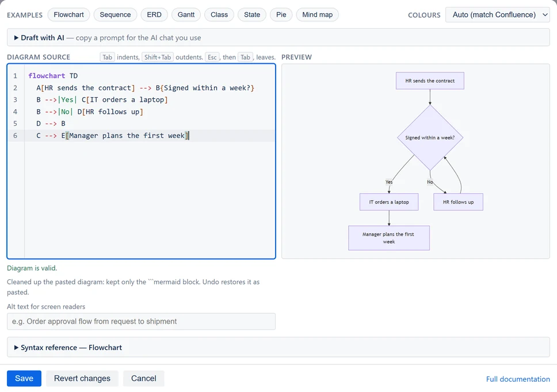
Task: Load the Pie example
Action: click(x=281, y=14)
